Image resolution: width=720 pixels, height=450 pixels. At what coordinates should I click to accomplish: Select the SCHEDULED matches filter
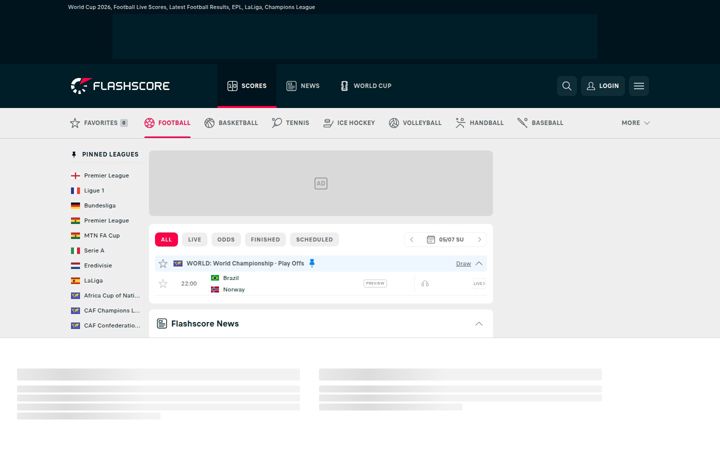pyautogui.click(x=315, y=239)
